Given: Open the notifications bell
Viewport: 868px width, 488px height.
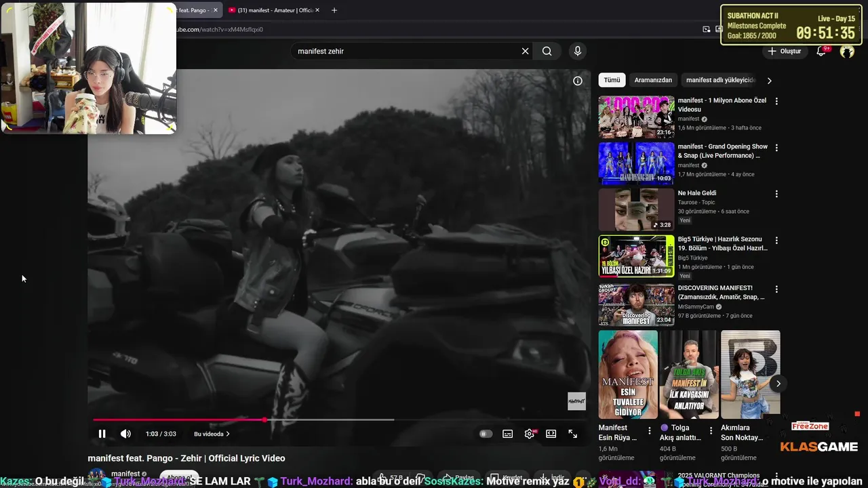Looking at the screenshot, I should tap(821, 51).
